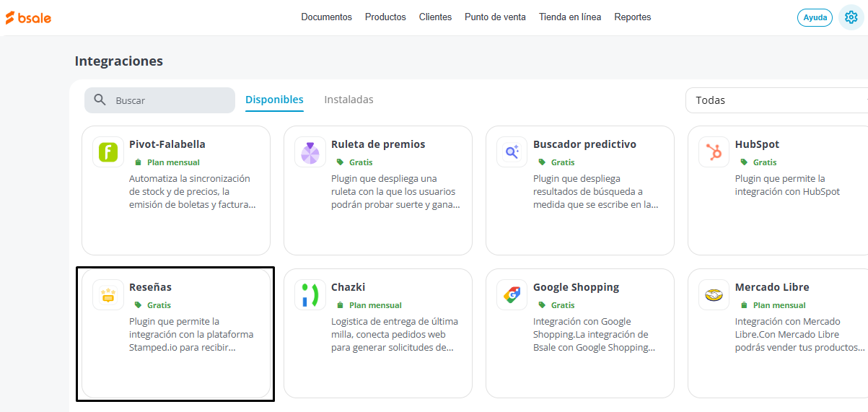Viewport: 868px width, 412px height.
Task: Click the Ayuda button
Action: point(815,17)
